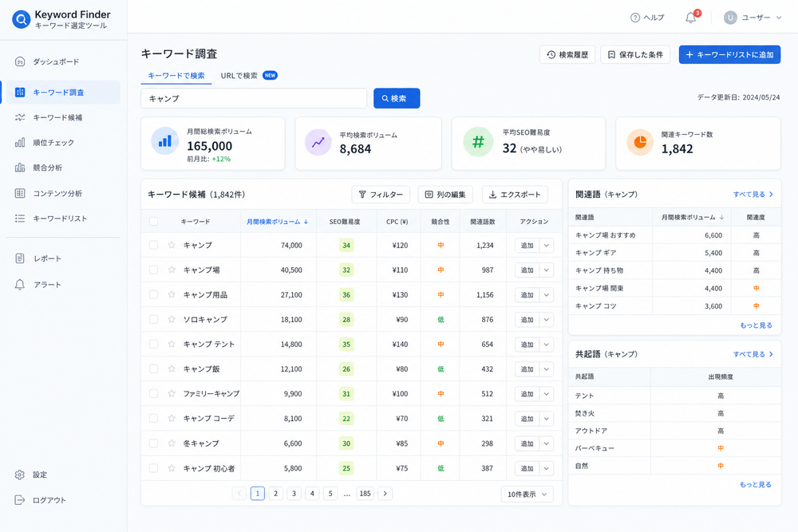This screenshot has height=532, width=798.
Task: Click the キーワードリスト list icon
Action: 20,219
